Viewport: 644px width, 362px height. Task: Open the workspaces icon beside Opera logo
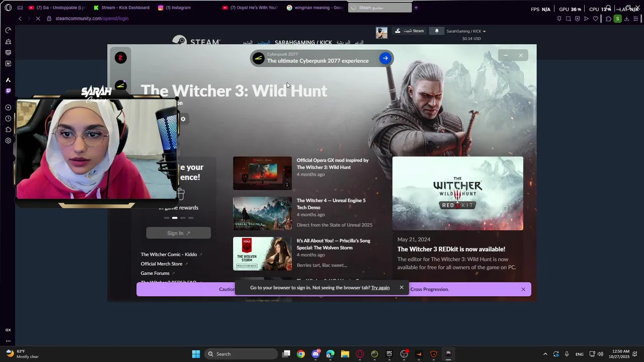20,8
